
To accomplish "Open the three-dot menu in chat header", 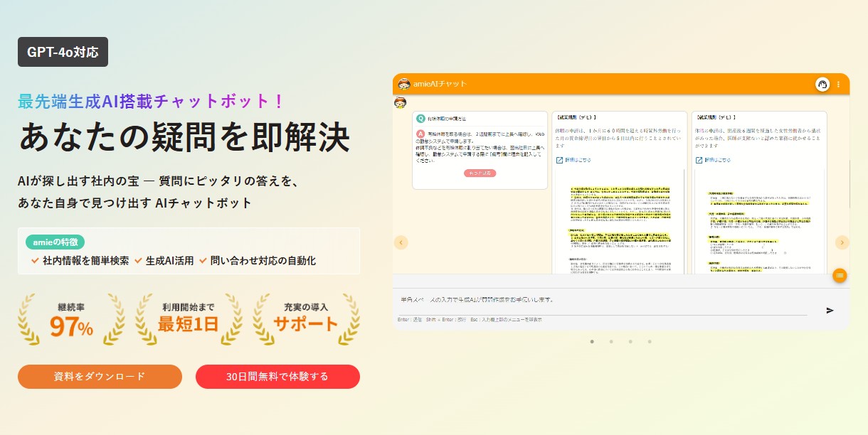I will click(x=838, y=84).
